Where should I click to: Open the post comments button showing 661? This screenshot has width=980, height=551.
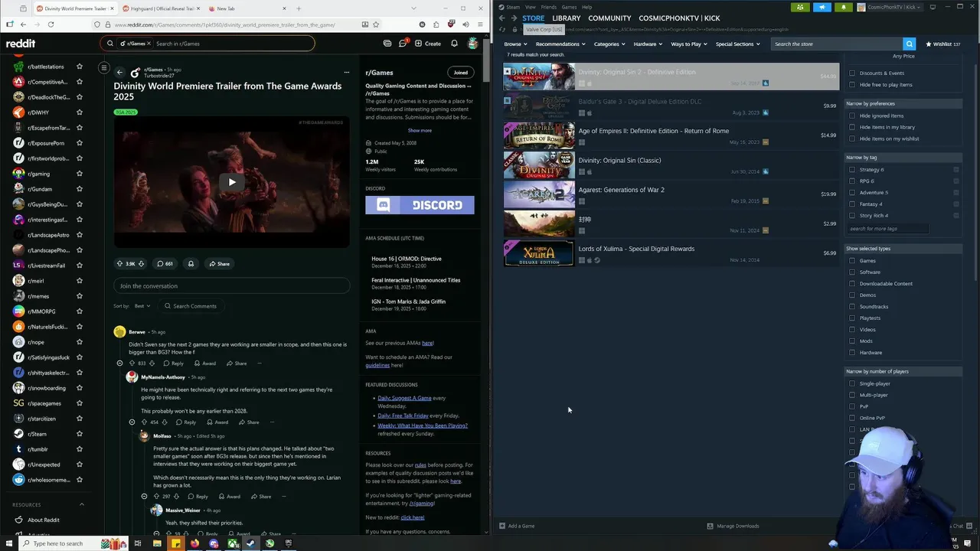point(165,264)
